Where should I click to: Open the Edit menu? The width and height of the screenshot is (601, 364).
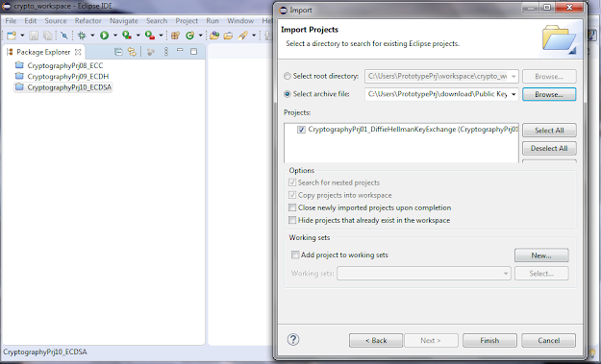click(30, 21)
